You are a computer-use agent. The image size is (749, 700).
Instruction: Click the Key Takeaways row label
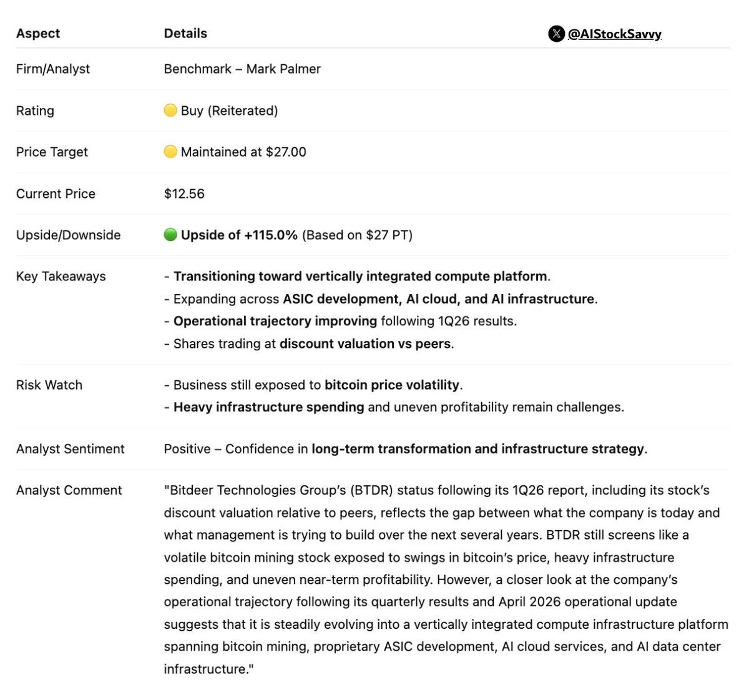(x=61, y=277)
